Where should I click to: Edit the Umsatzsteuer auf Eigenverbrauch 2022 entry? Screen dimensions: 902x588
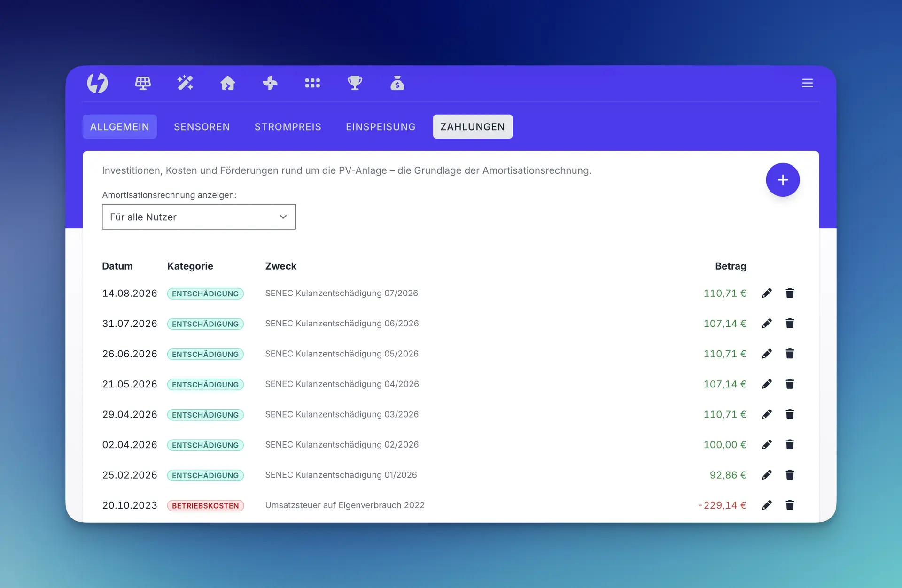[767, 505]
